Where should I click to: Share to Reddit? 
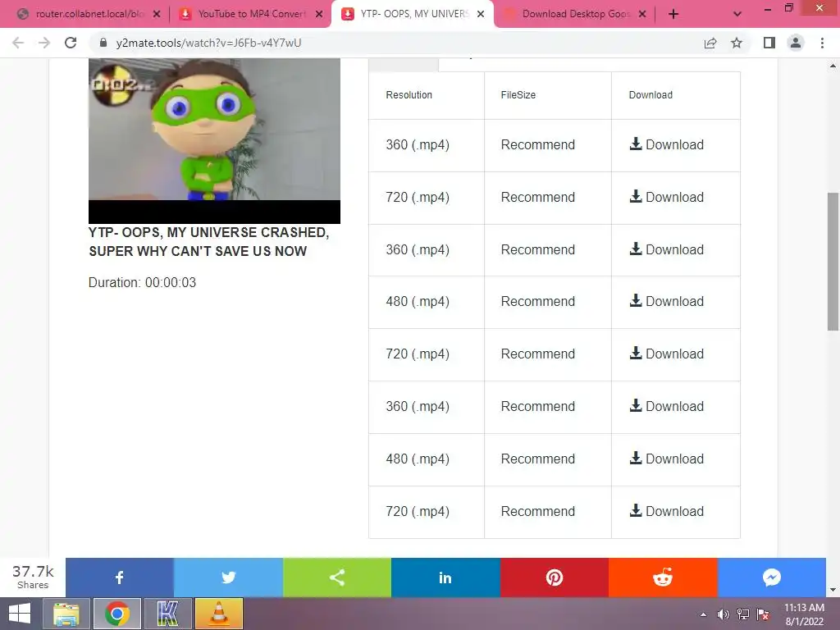click(663, 577)
